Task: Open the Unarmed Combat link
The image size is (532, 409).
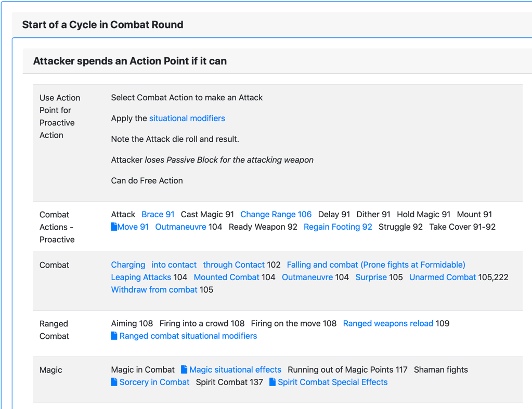Action: (x=442, y=277)
